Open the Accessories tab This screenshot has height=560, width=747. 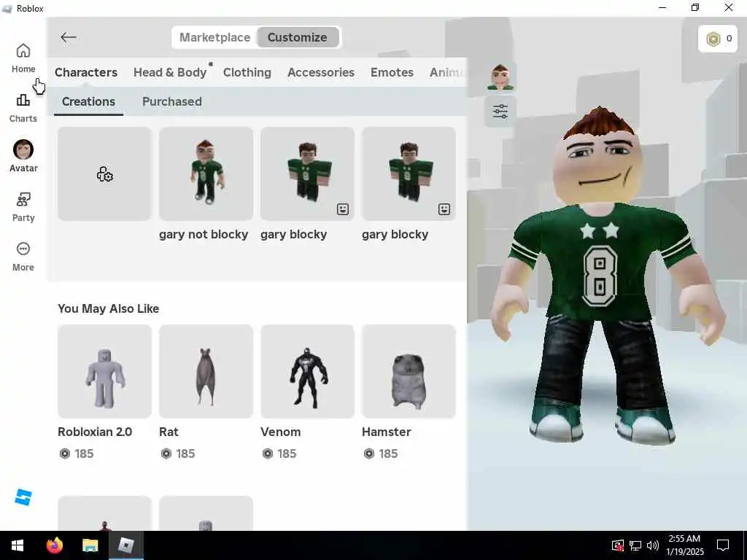321,72
